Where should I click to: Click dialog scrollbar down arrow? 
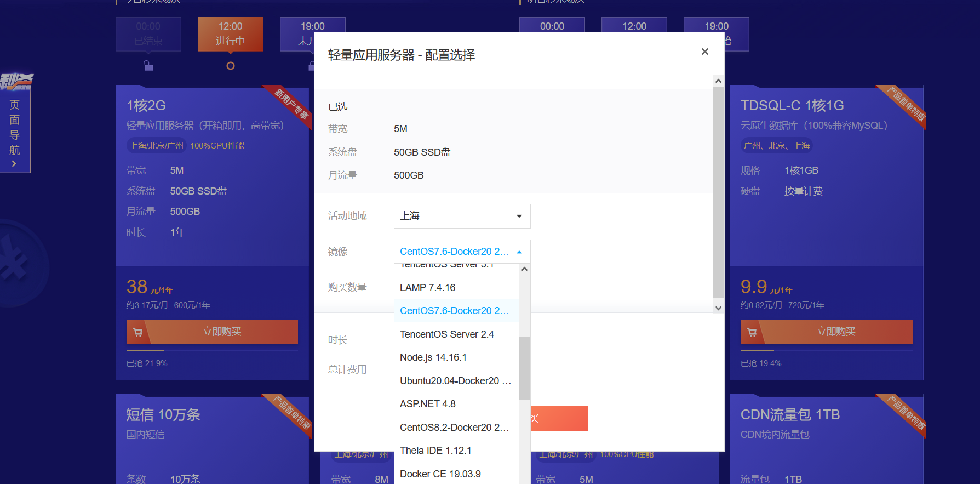[x=718, y=308]
